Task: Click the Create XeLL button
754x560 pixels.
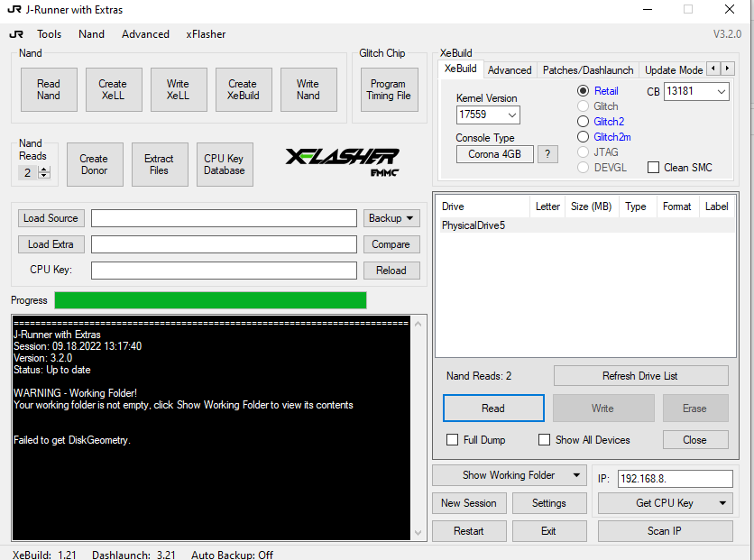Action: point(114,89)
